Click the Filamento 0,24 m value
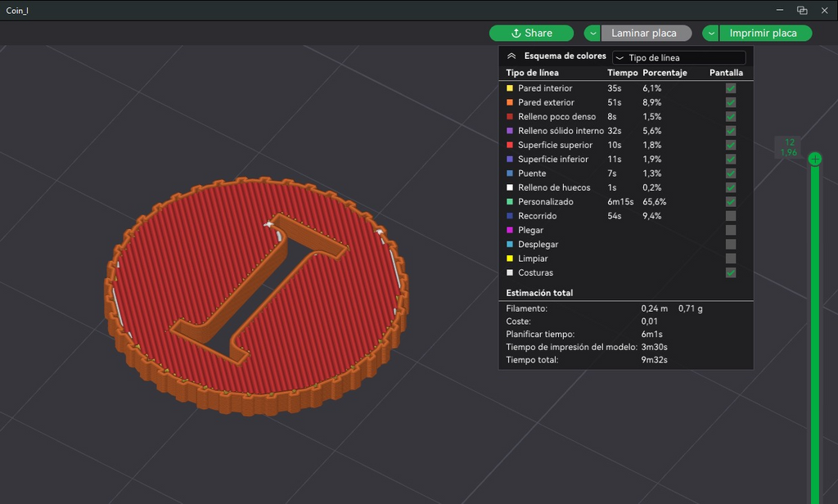Screen dimensions: 838x504 [655, 308]
